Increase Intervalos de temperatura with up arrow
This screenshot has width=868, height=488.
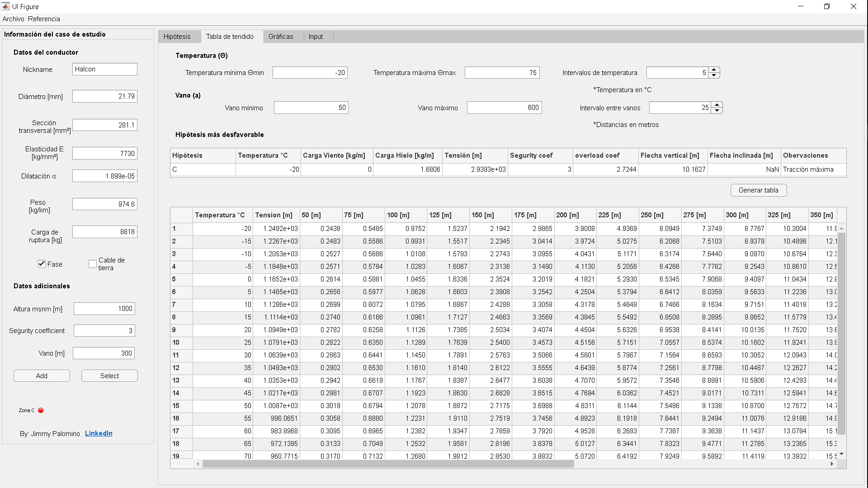[x=714, y=70]
